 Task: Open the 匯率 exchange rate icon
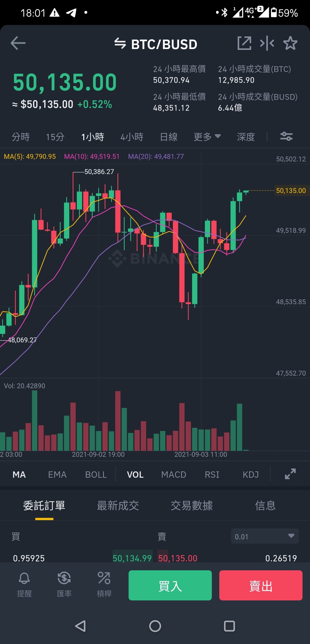[64, 585]
